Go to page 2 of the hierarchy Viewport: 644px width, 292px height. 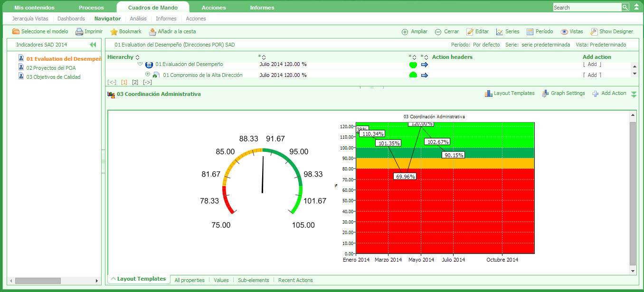coord(135,82)
